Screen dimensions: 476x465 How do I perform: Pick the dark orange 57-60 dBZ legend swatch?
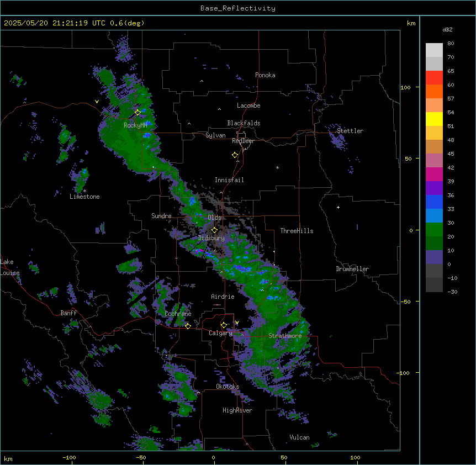[x=434, y=91]
